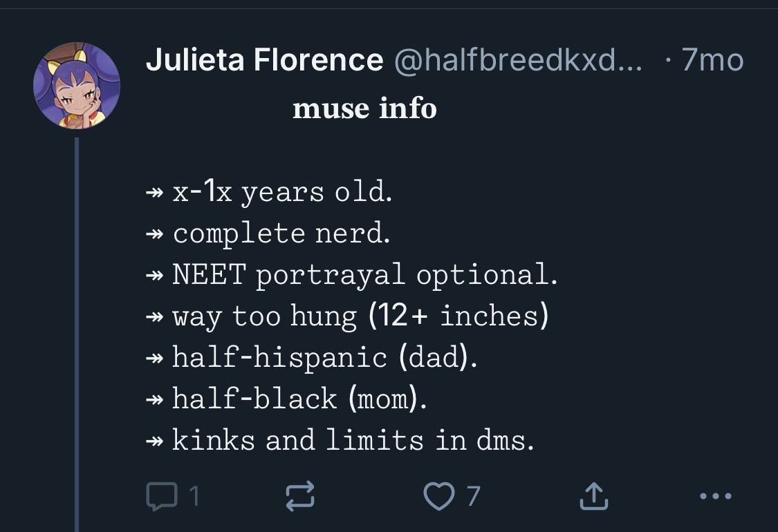Viewport: 778px width, 532px height.
Task: Click the reply speech bubble icon
Action: 163,496
